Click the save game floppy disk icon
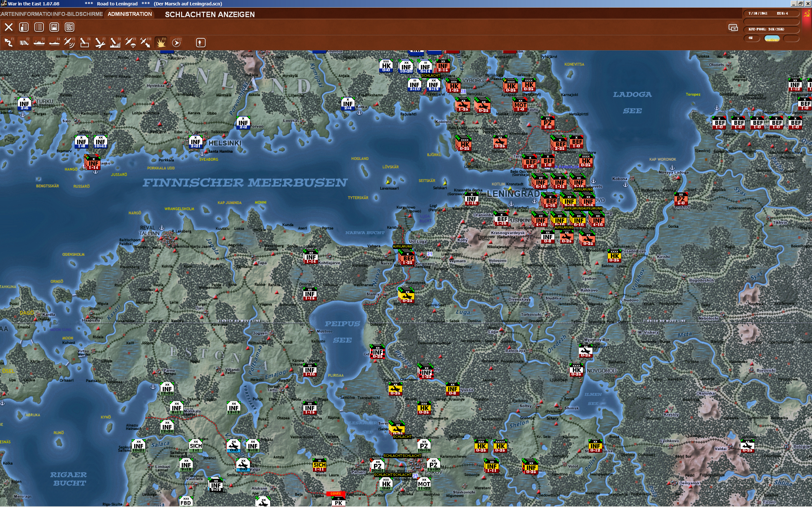Viewport: 812px width, 507px height. 54,27
